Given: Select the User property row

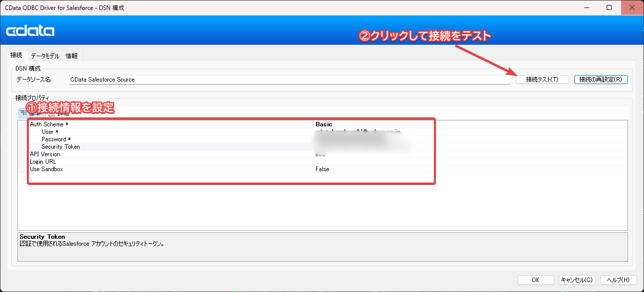Looking at the screenshot, I should [x=322, y=132].
